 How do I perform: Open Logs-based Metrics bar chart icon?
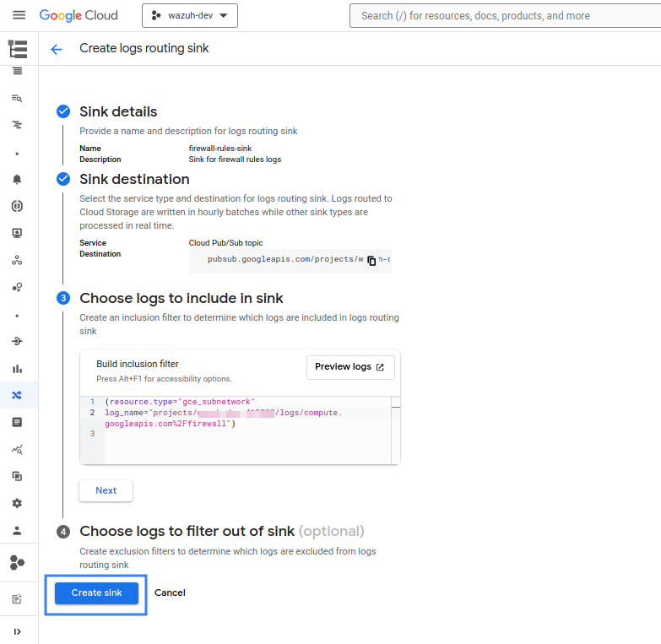[17, 368]
